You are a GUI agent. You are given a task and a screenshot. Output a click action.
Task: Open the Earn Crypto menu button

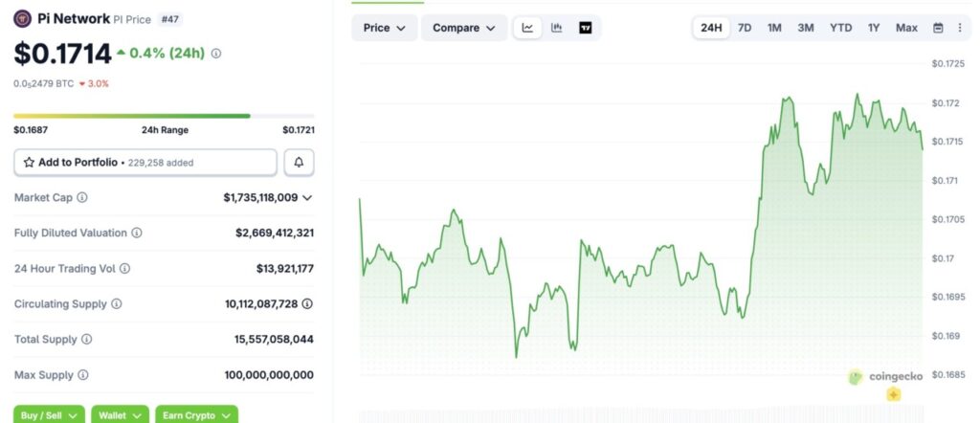(196, 415)
